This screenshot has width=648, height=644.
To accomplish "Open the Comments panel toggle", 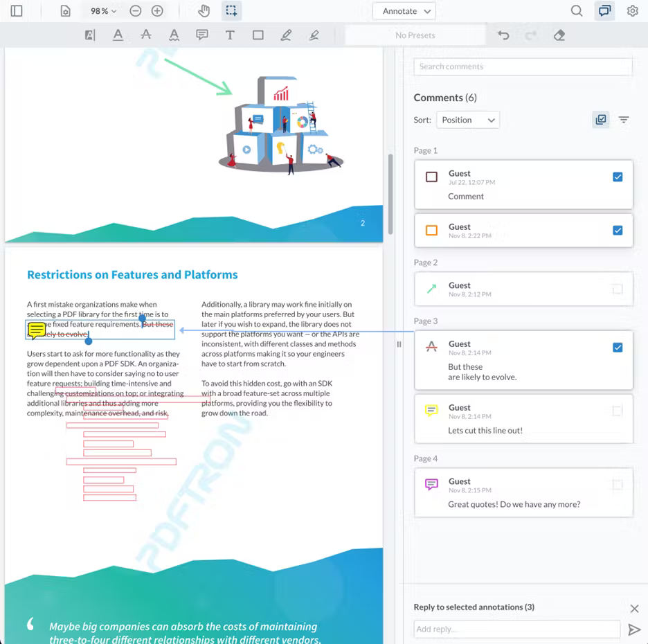I will click(604, 11).
